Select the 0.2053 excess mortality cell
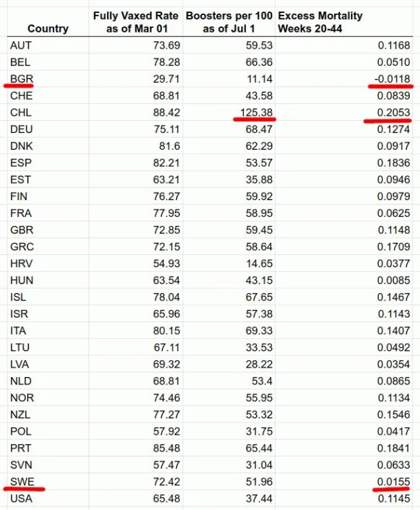Screen dimensions: 420x510 [x=395, y=113]
